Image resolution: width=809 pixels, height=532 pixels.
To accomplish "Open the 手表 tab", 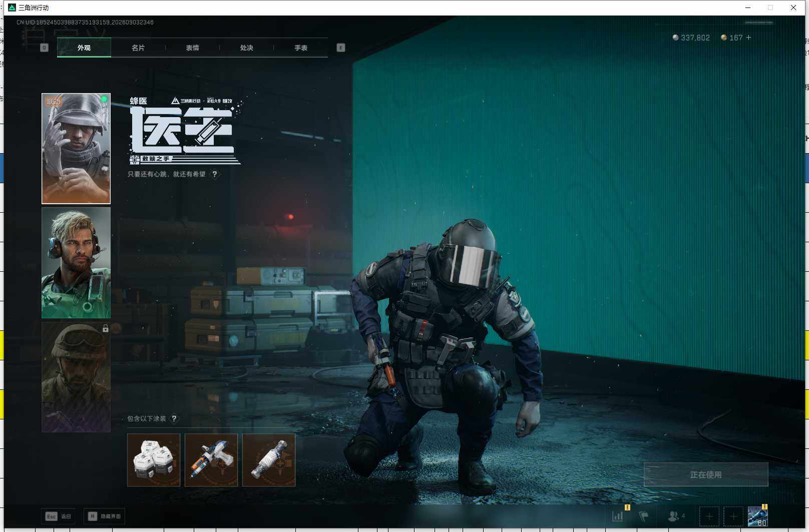I will click(301, 48).
